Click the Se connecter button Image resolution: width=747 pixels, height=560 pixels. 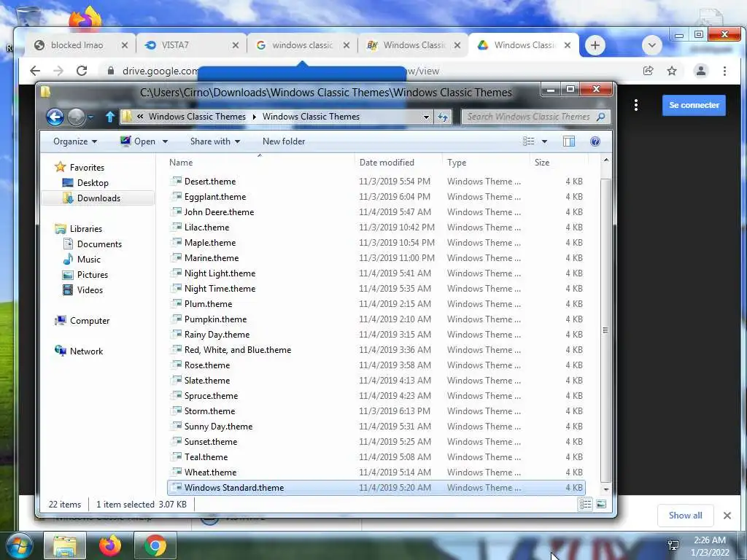point(694,105)
